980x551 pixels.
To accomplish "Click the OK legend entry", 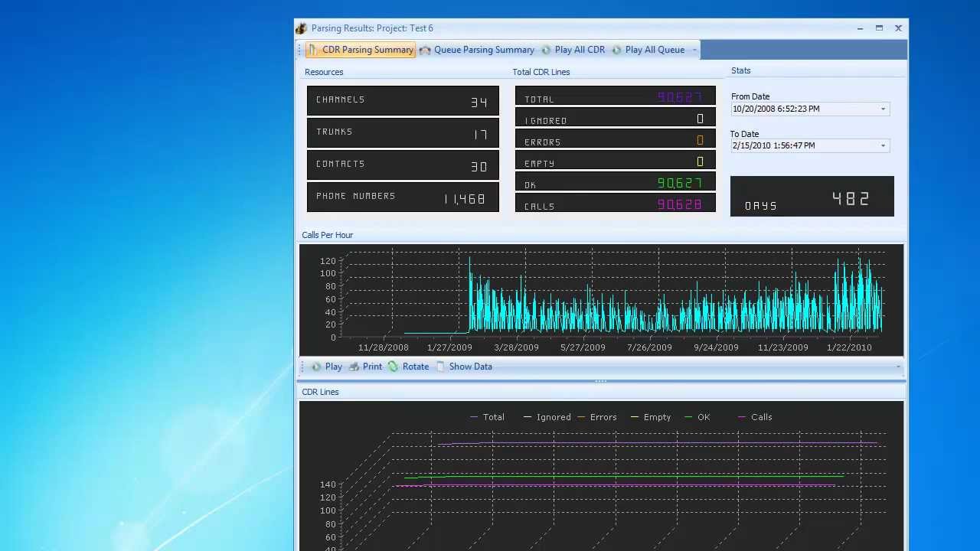I will [x=697, y=417].
